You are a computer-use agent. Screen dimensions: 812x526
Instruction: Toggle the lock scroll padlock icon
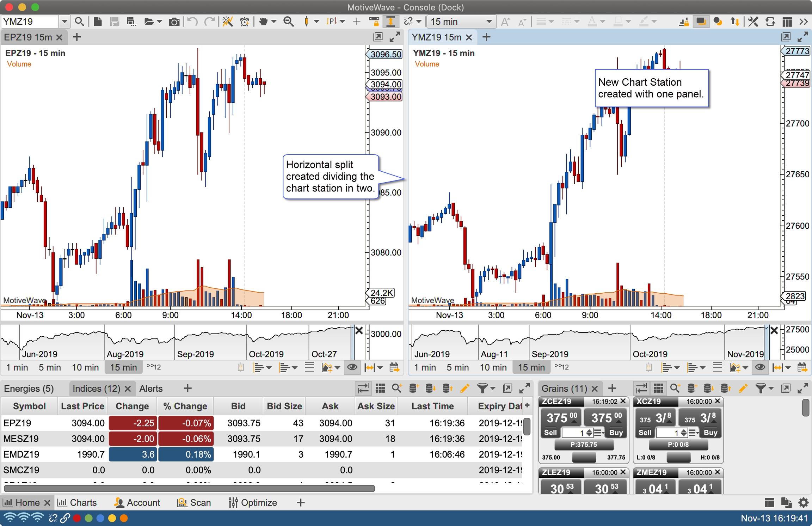(374, 22)
